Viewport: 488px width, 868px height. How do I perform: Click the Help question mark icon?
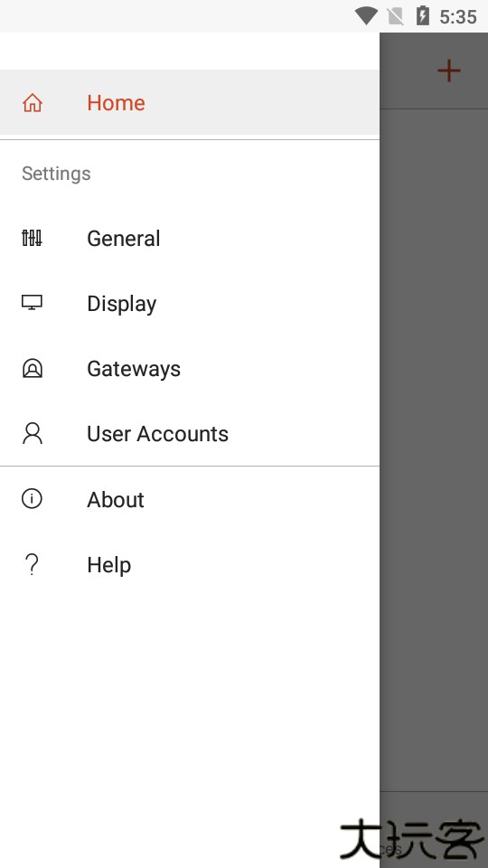[x=33, y=564]
